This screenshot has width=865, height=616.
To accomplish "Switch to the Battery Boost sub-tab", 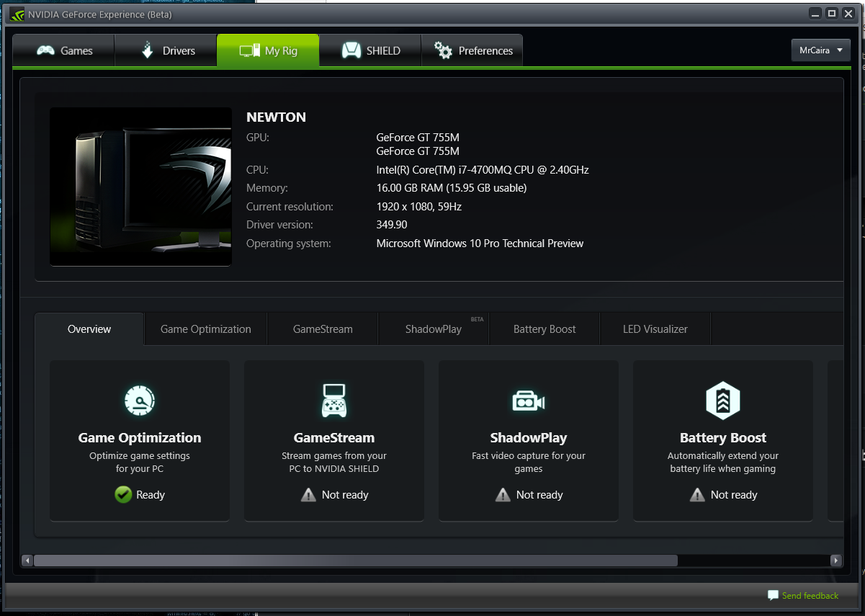I will click(544, 329).
